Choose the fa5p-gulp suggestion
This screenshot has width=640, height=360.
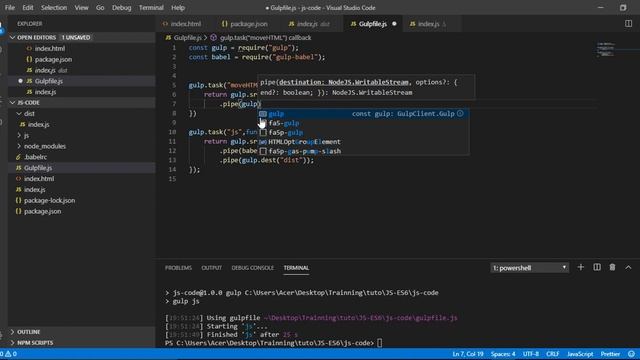[363, 133]
